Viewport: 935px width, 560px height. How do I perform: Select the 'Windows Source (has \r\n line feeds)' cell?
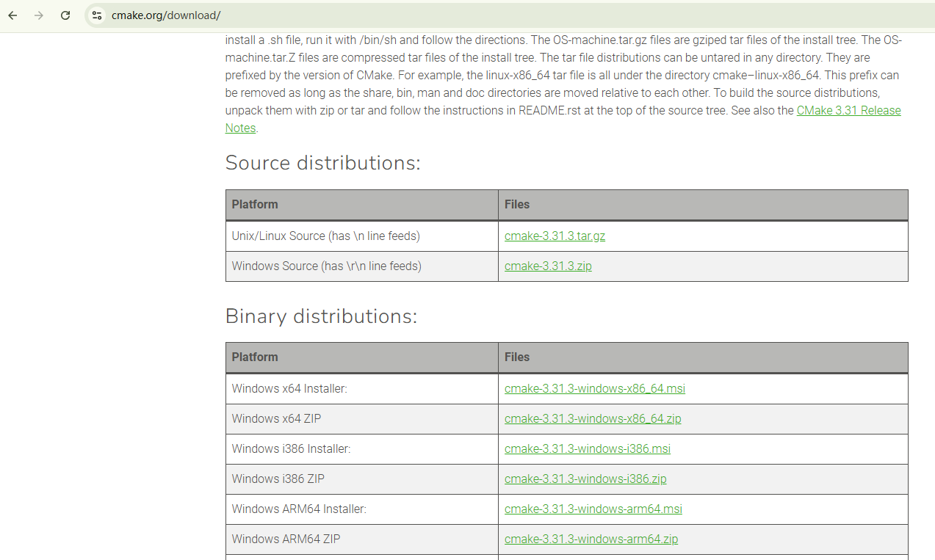(362, 266)
